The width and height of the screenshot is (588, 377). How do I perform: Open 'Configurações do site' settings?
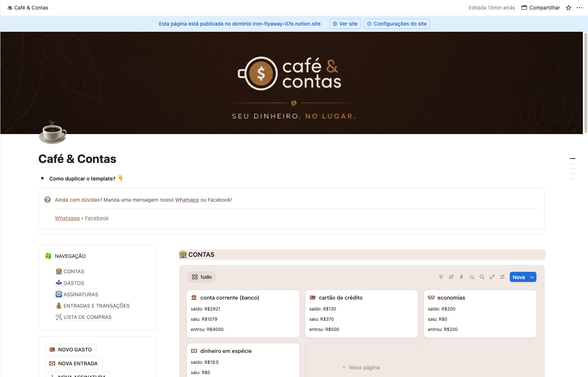coord(397,24)
